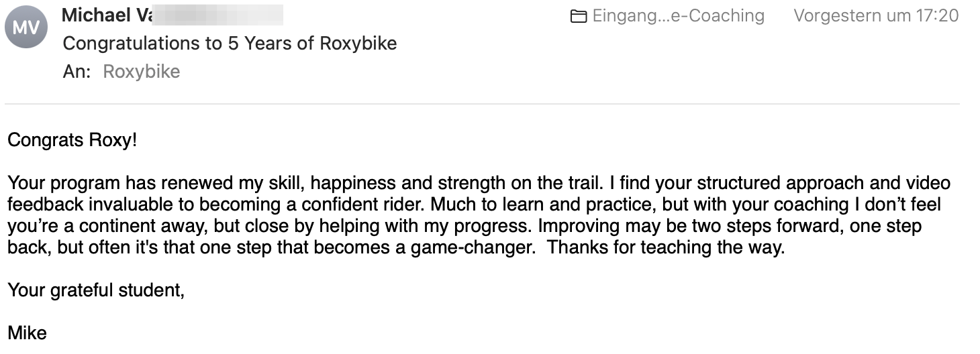Select the Eingang…e-Coaching mailbox label
Screen dimensions: 980x354
pyautogui.click(x=678, y=15)
